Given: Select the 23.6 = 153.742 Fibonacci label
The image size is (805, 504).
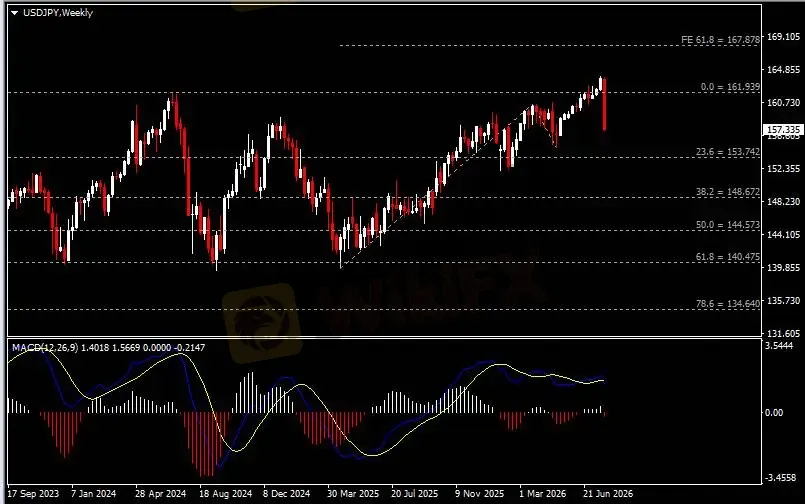Looking at the screenshot, I should click(x=727, y=151).
